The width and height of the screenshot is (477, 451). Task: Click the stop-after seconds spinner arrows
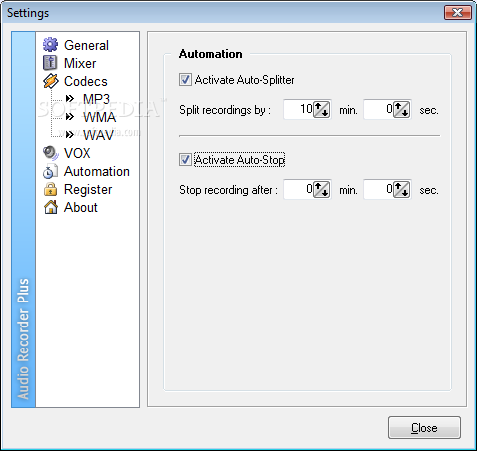tap(402, 189)
